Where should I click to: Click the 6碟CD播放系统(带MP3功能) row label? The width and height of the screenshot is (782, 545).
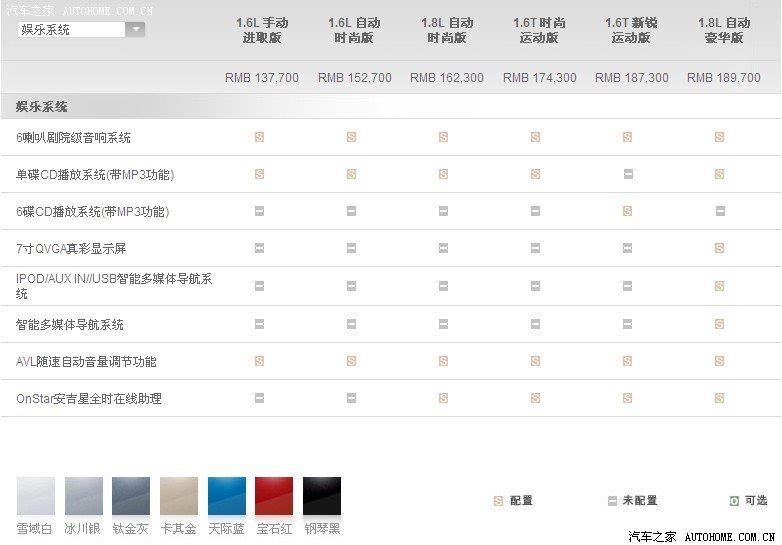pos(93,211)
